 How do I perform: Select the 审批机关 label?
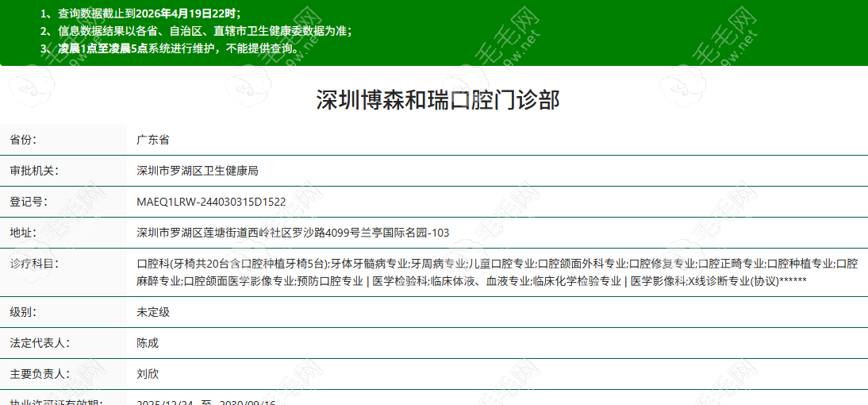pos(34,171)
